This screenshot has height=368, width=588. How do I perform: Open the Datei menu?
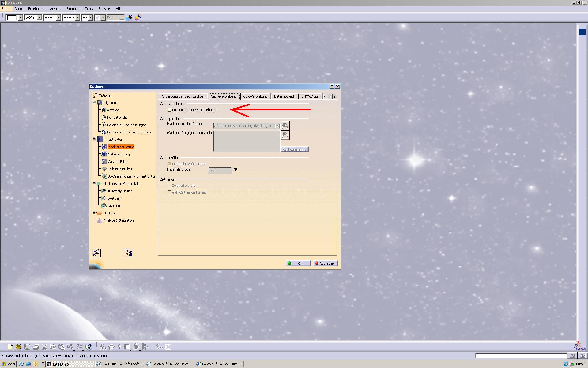click(x=19, y=9)
